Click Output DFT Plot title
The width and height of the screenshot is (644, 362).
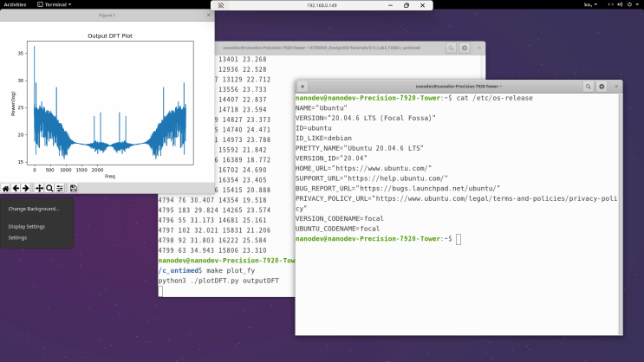[110, 36]
